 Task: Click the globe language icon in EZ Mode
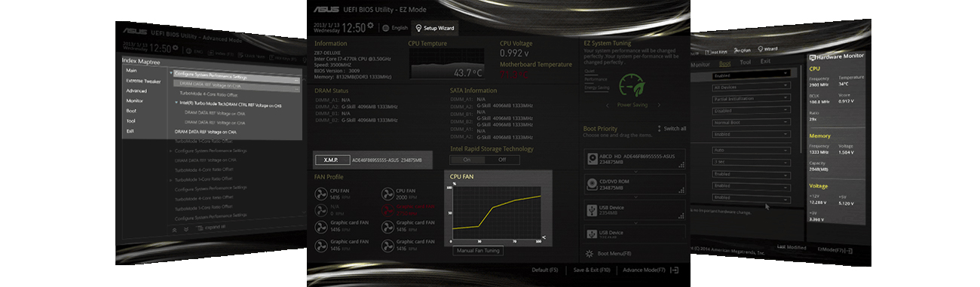(x=385, y=27)
